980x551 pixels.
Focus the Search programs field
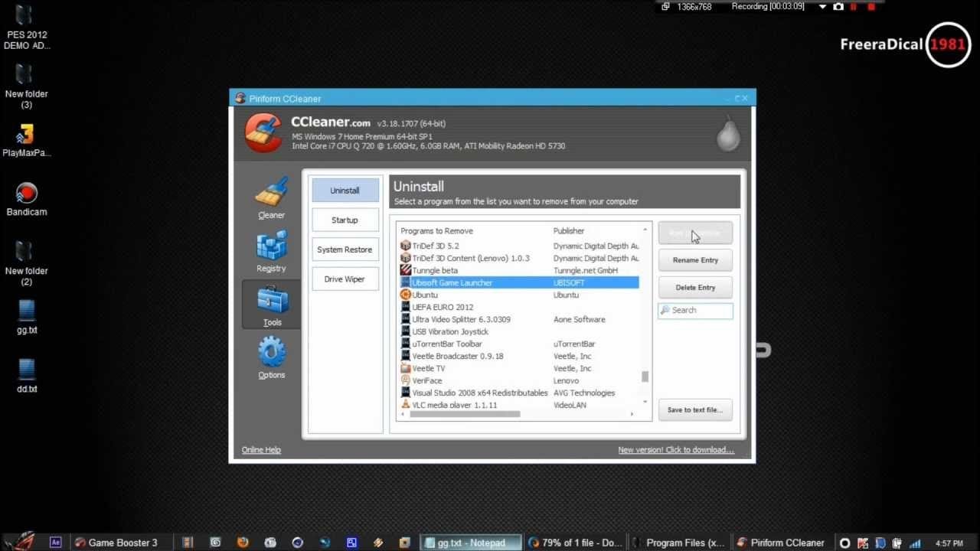pos(695,311)
